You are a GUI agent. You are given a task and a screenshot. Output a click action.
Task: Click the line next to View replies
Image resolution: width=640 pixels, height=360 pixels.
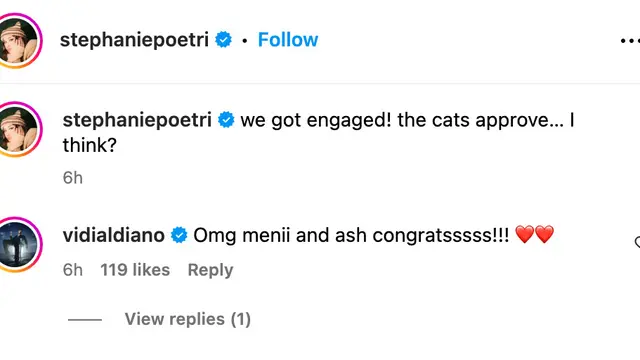click(x=85, y=320)
